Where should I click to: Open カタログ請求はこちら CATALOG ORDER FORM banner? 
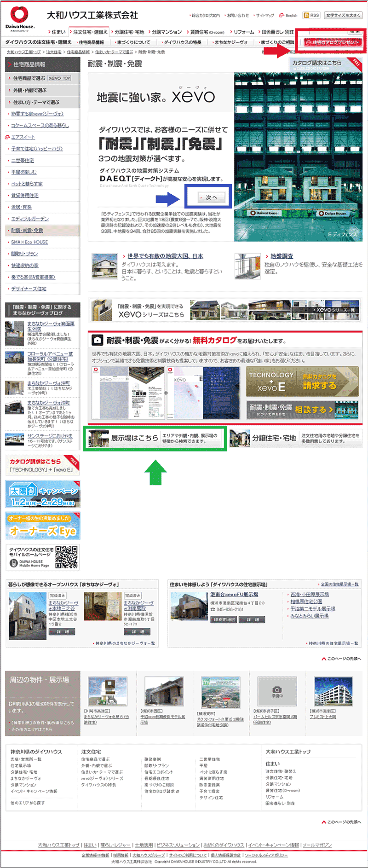pyautogui.click(x=325, y=65)
